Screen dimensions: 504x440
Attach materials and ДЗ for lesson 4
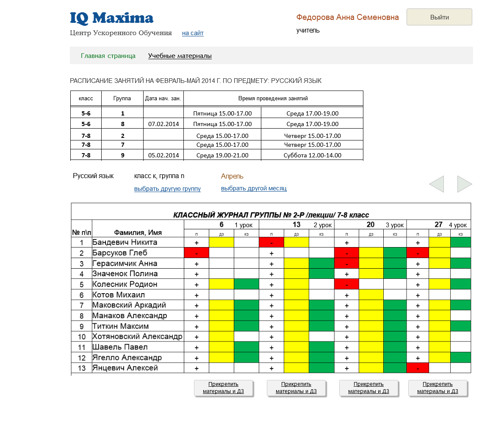point(438,388)
